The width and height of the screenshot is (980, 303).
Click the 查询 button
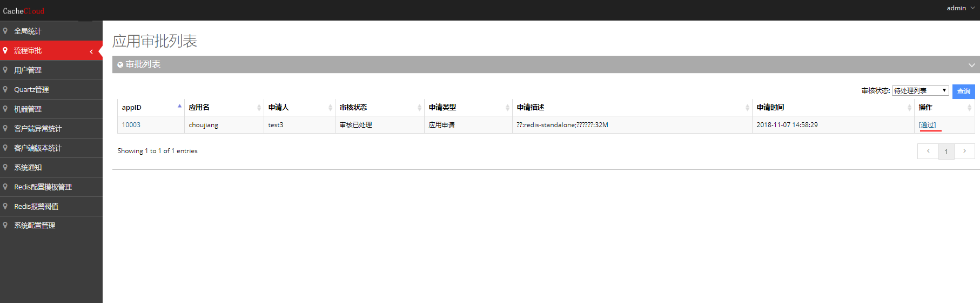pos(964,91)
